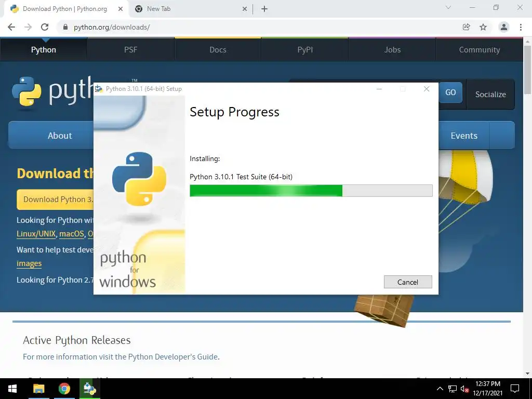Image resolution: width=532 pixels, height=399 pixels.
Task: Open the Socialize menu
Action: pos(490,95)
